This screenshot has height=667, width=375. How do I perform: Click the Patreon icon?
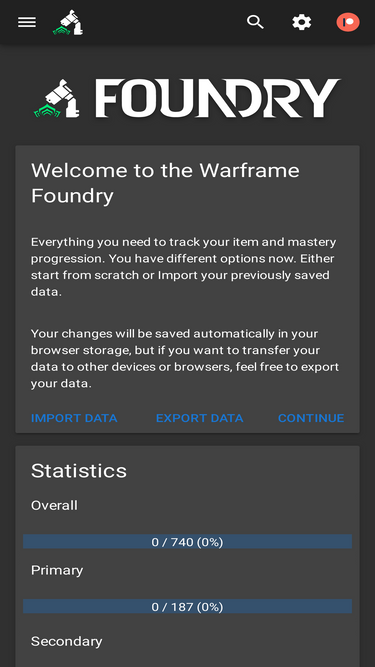coord(348,22)
